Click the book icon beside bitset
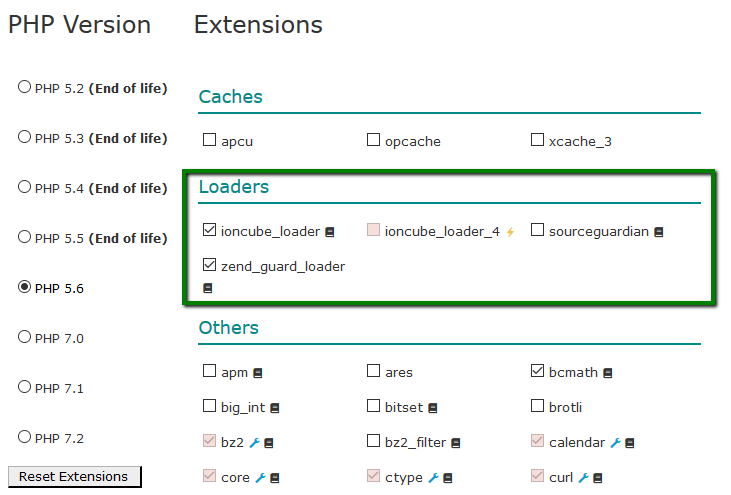Image resolution: width=731 pixels, height=495 pixels. [x=433, y=408]
